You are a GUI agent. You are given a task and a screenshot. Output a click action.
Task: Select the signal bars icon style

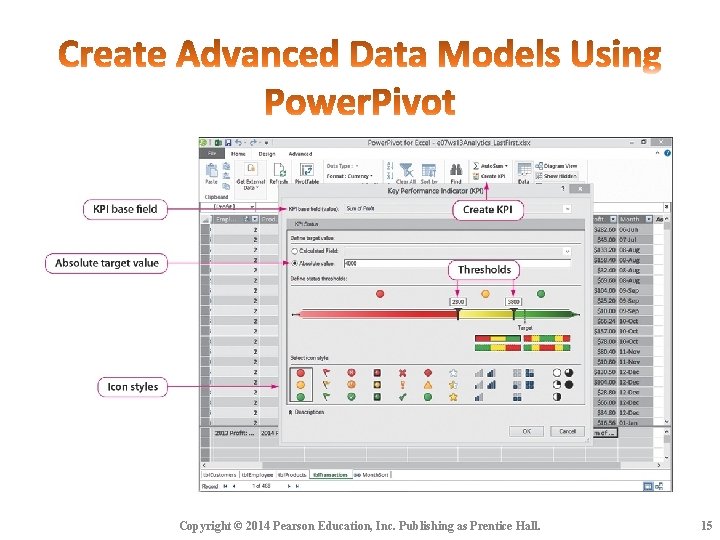point(485,385)
